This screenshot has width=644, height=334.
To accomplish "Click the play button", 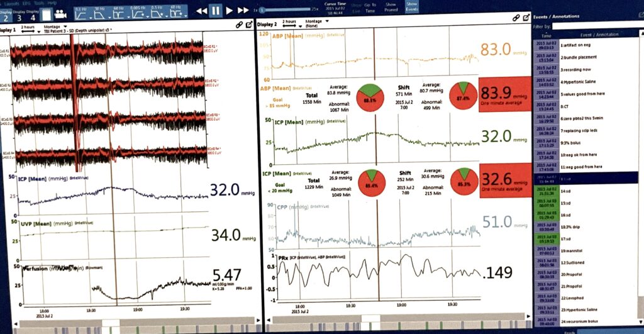I will 230,11.
